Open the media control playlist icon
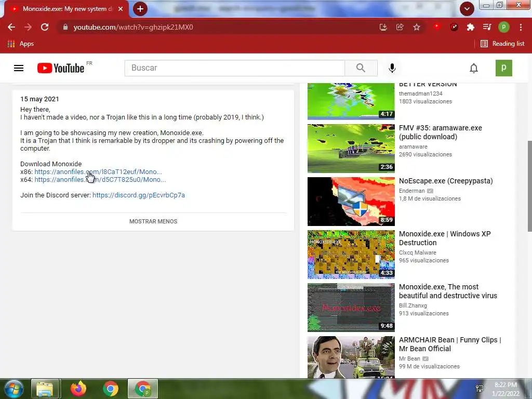 coord(487,27)
